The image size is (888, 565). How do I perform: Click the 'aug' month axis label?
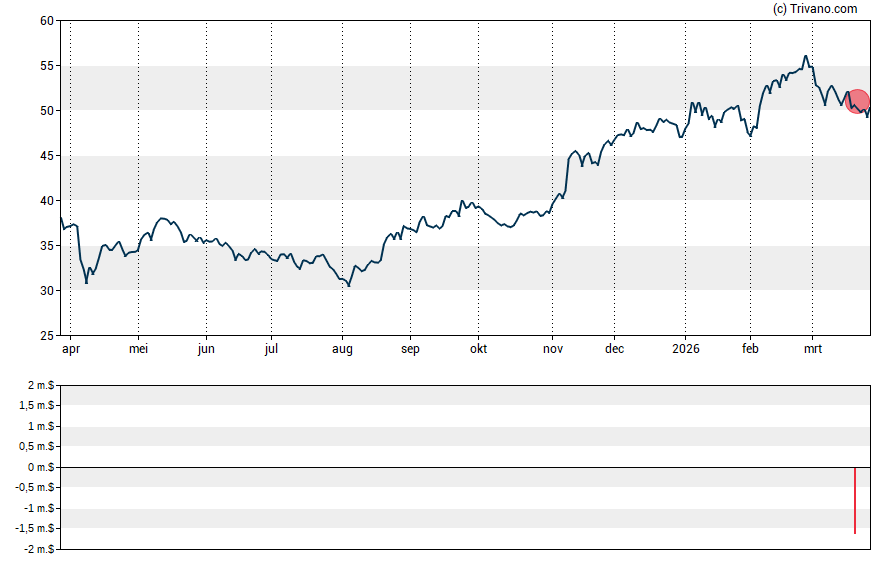342,349
